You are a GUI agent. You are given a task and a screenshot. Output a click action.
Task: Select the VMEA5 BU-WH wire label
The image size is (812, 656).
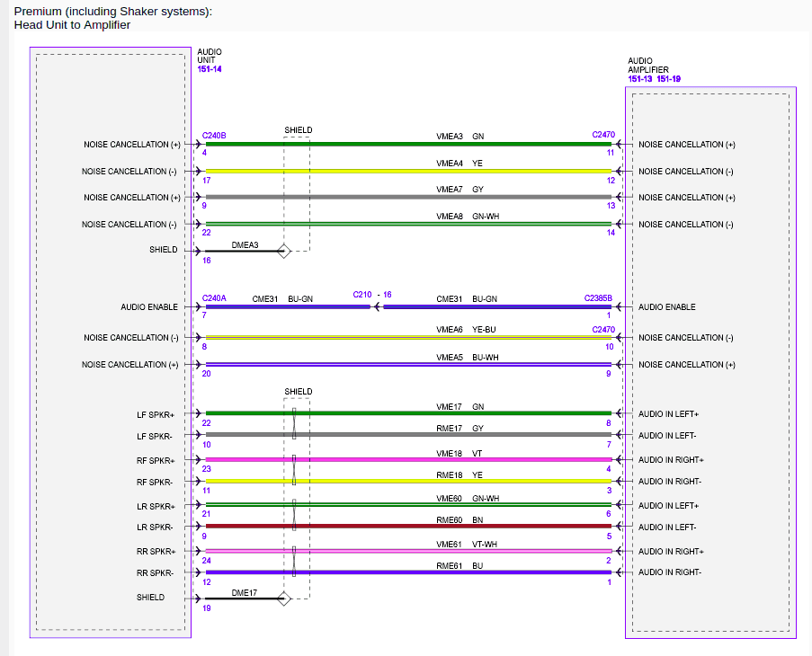[x=468, y=358]
